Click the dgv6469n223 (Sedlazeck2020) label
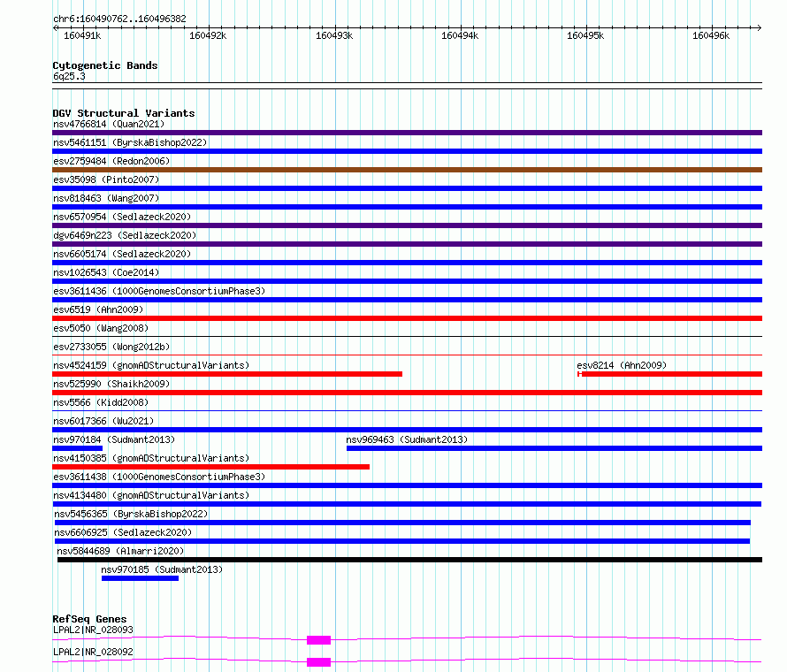The image size is (787, 672). 125,235
